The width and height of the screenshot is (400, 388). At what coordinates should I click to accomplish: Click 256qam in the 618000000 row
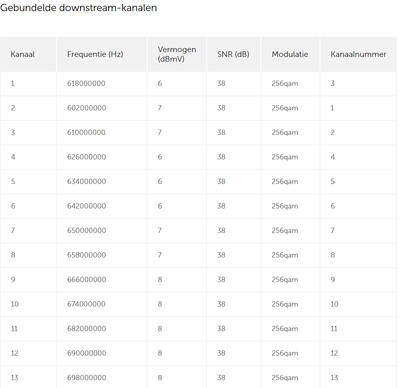click(285, 83)
